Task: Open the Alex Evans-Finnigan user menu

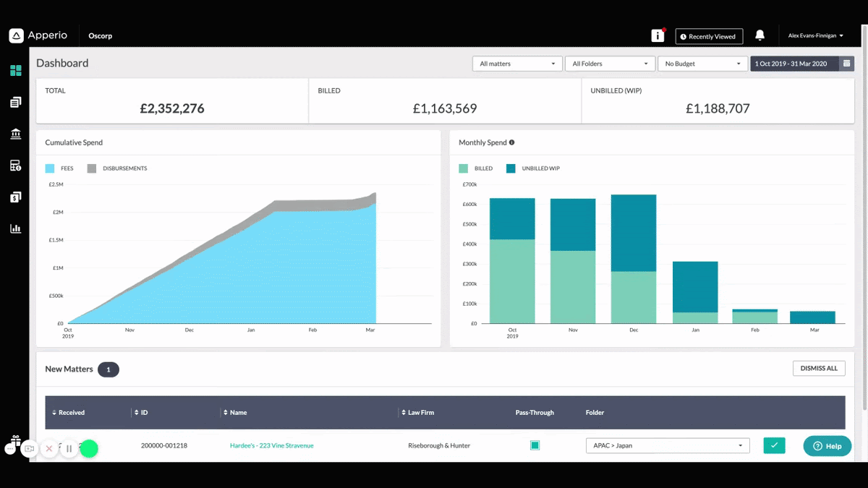Action: coord(816,35)
